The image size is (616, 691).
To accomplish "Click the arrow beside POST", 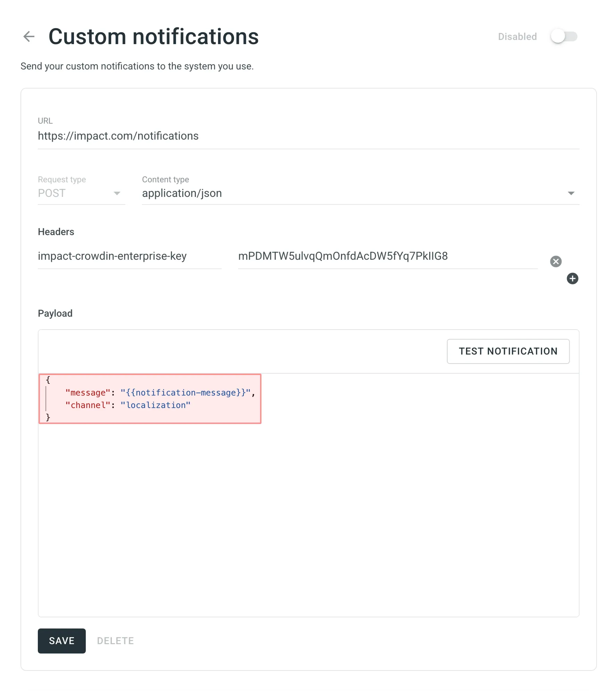I will tap(117, 193).
